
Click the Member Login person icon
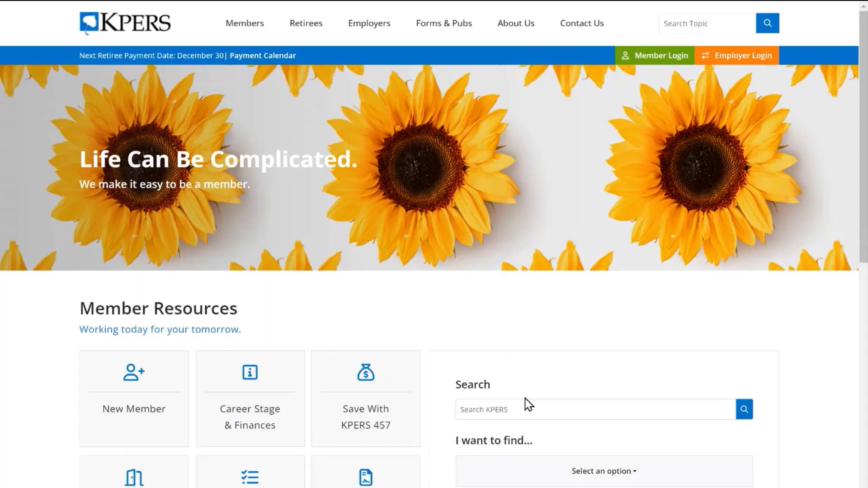(626, 55)
